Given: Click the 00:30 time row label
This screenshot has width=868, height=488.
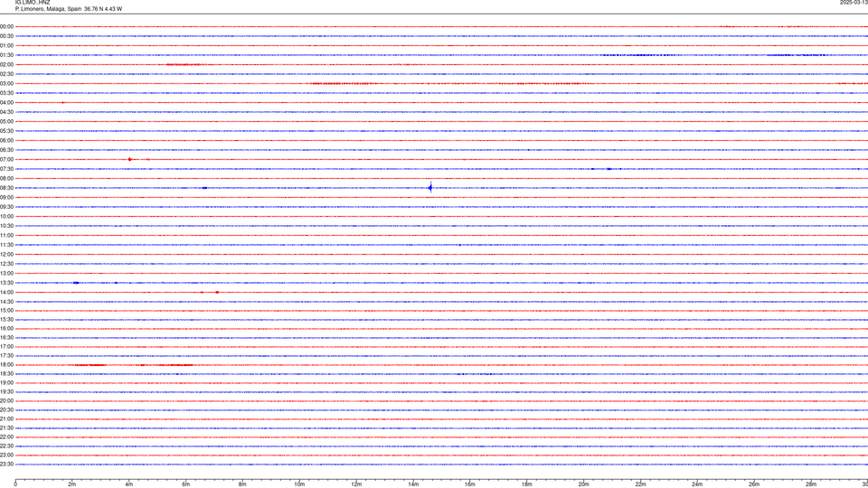Looking at the screenshot, I should click(6, 36).
